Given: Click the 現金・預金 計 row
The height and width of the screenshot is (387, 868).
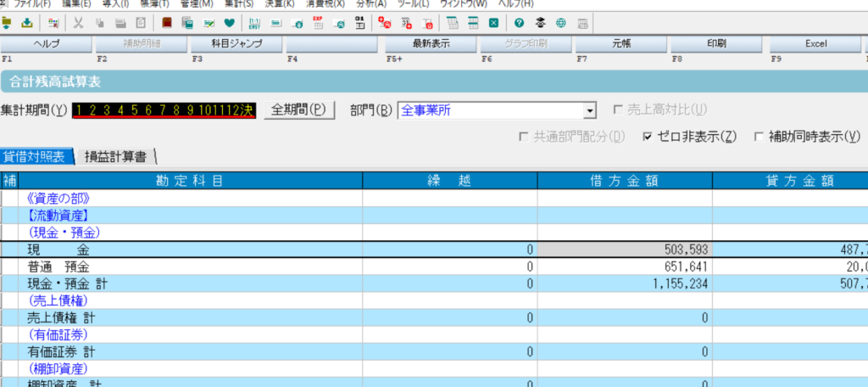Looking at the screenshot, I should 434,283.
